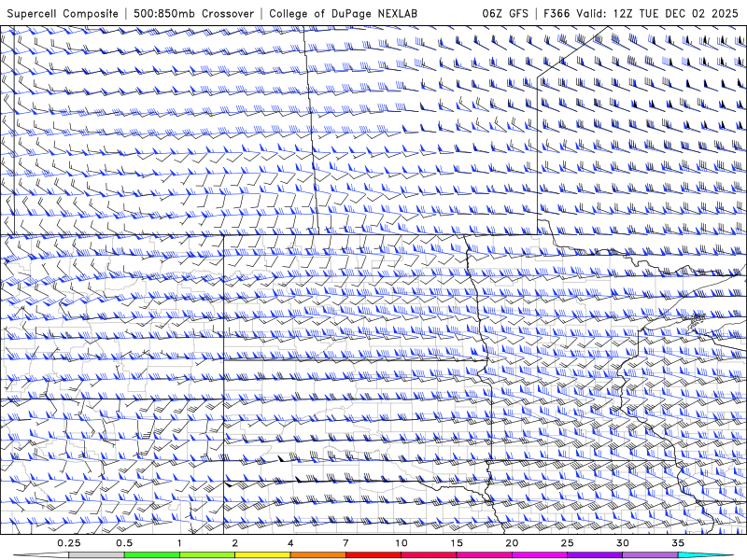
Task: Click the '06Z GFS' model run label
Action: point(505,14)
